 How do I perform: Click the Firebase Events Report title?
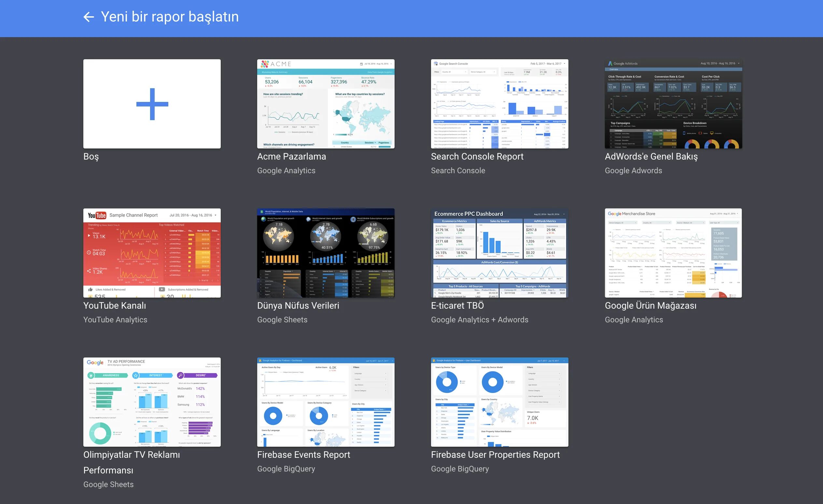pos(303,455)
